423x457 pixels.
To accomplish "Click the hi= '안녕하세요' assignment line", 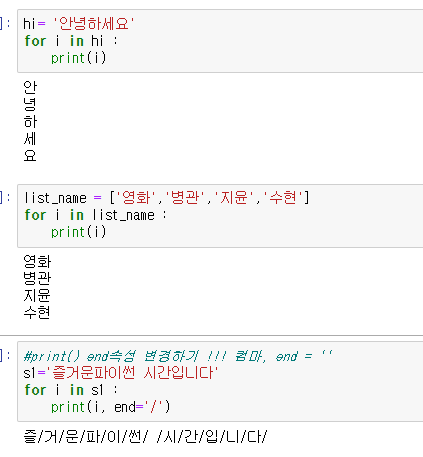I will (x=79, y=24).
